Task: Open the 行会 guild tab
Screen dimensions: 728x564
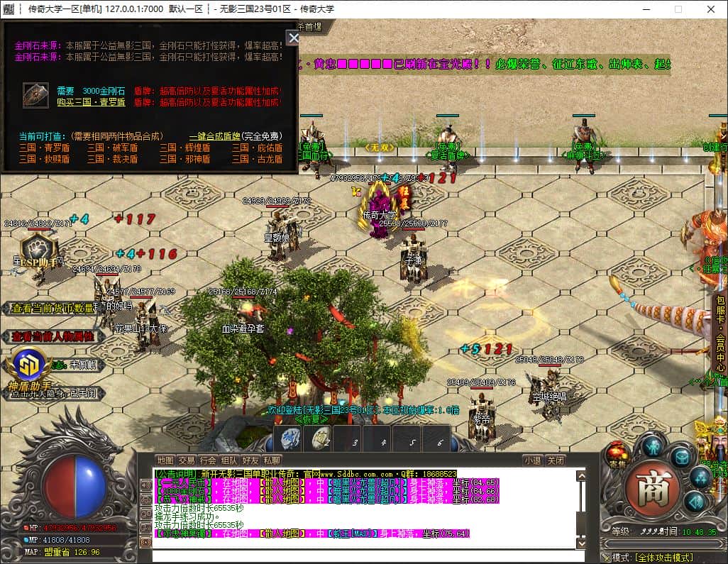Action: click(x=208, y=460)
